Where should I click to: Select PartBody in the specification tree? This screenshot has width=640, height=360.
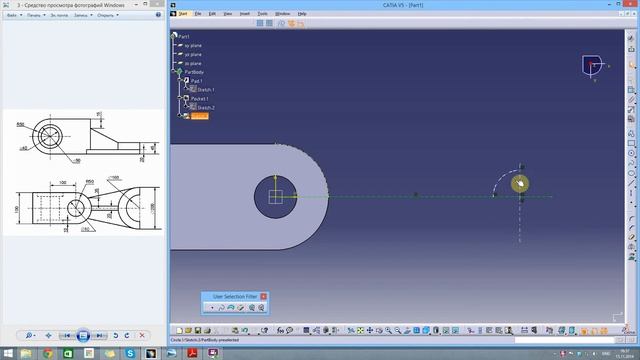pos(194,72)
